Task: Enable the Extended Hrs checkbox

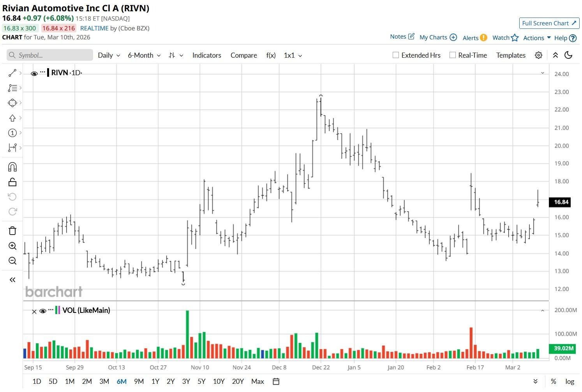Action: (x=396, y=55)
